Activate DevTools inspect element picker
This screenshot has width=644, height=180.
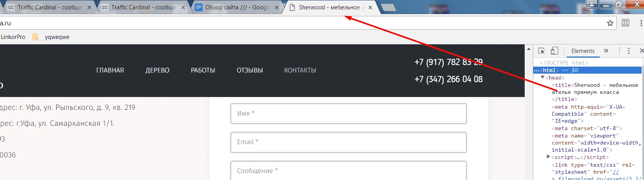pyautogui.click(x=541, y=51)
